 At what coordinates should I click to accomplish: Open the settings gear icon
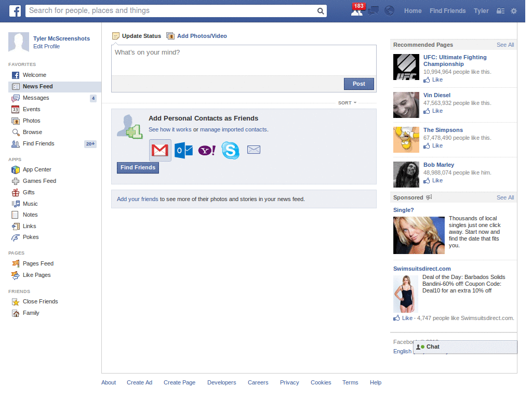point(514,11)
